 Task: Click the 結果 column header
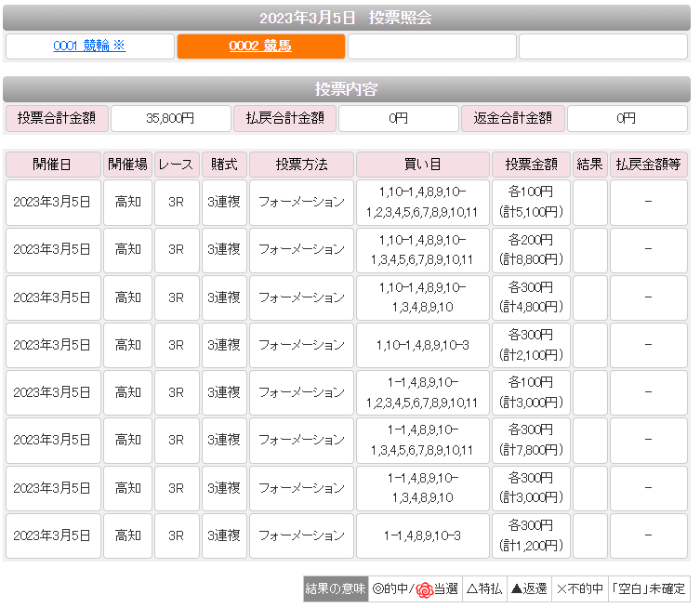coord(589,165)
